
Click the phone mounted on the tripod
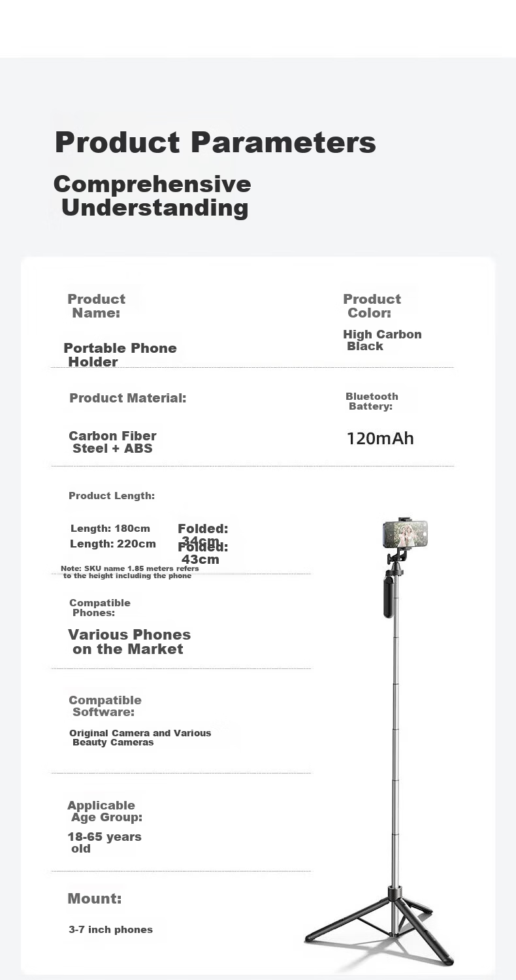[405, 534]
